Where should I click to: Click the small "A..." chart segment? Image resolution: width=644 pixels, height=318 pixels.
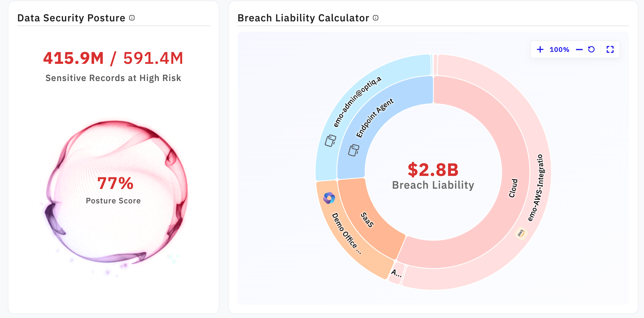coord(396,273)
